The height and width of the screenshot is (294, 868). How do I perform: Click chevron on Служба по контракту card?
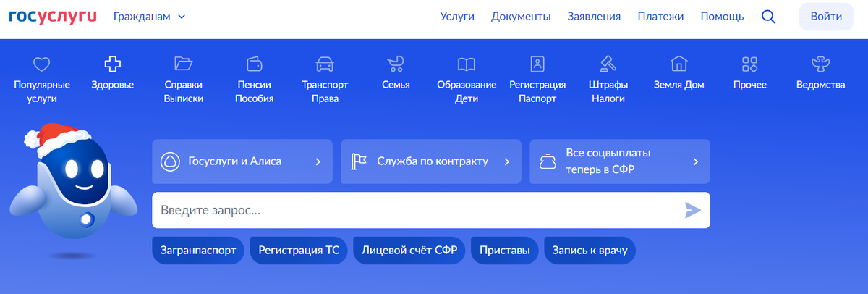point(507,161)
